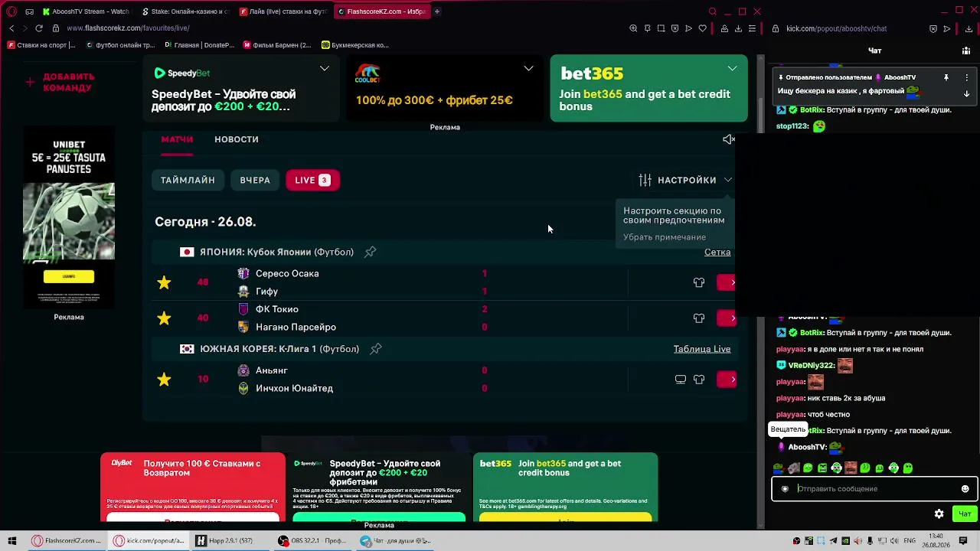980x551 pixels.
Task: Expand the bet365 ad chevron
Action: point(733,69)
